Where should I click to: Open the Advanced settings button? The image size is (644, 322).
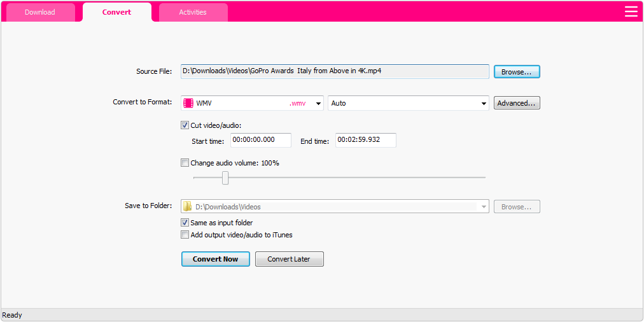[x=517, y=103]
